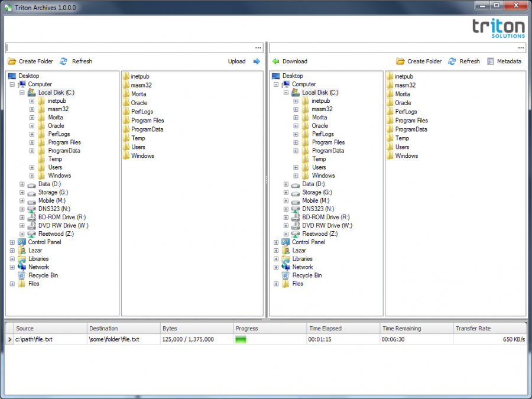Collapse Computer node in left tree
This screenshot has width=532, height=399.
[12, 84]
